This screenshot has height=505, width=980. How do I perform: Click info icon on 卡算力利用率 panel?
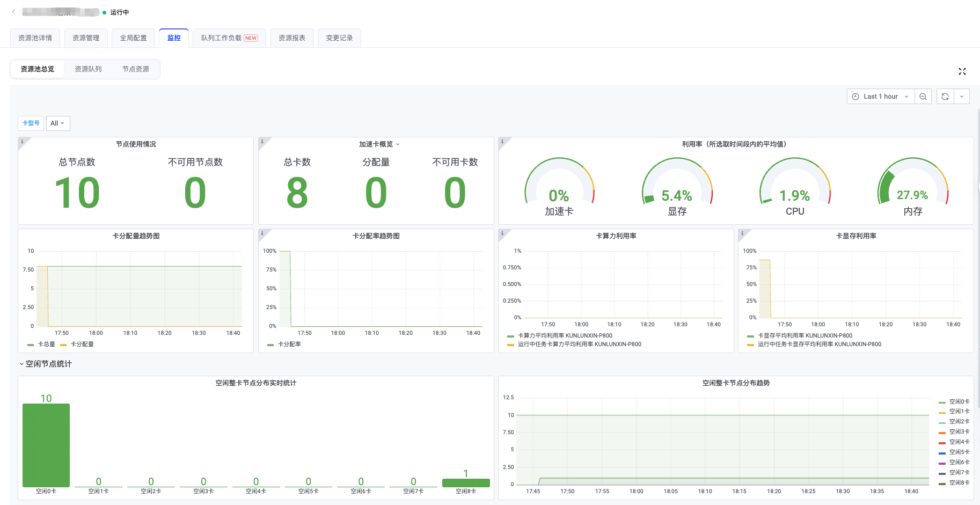coord(502,233)
